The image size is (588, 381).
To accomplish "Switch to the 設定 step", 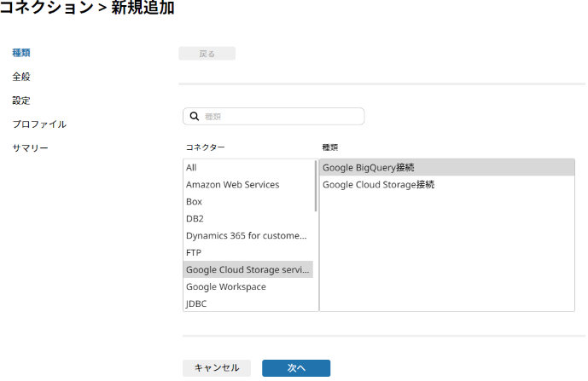I will point(21,101).
